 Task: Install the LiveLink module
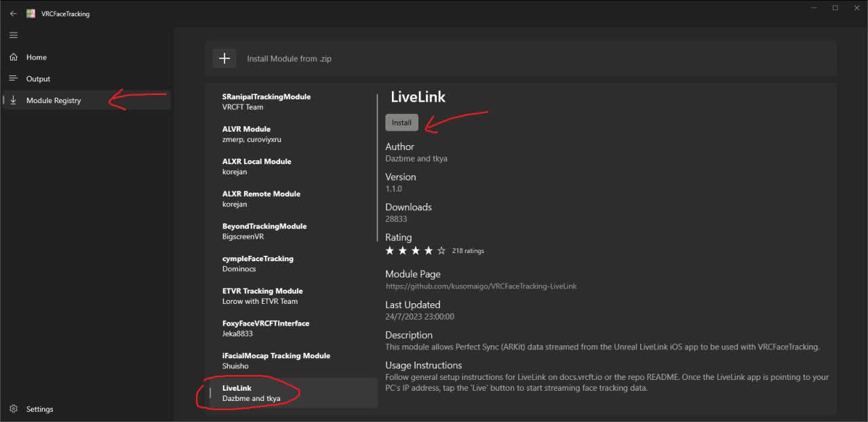point(401,123)
